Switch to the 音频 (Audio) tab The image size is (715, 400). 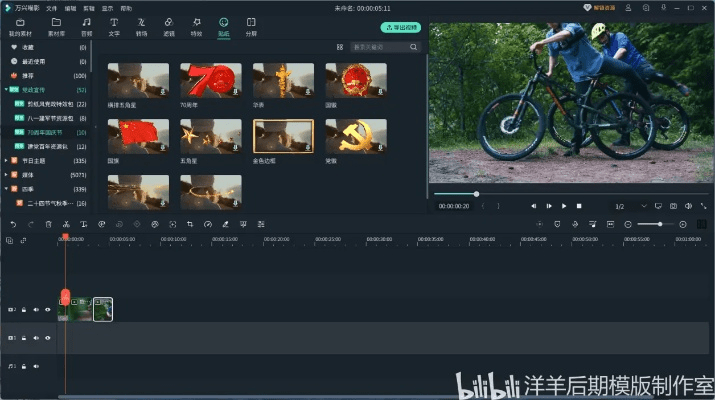(x=86, y=25)
